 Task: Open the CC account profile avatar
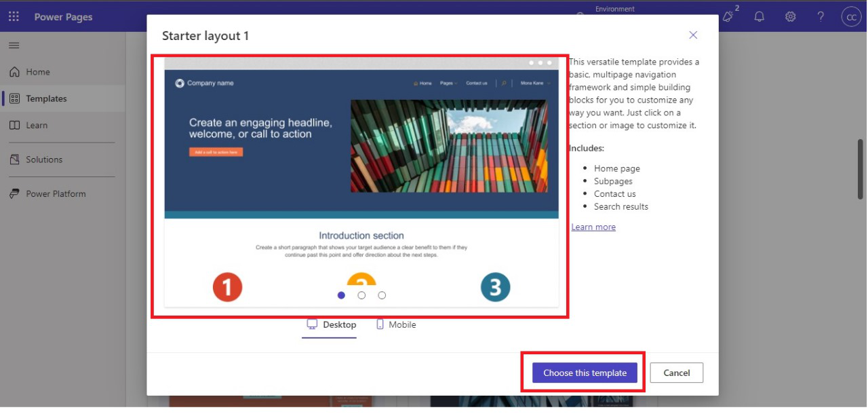click(850, 17)
